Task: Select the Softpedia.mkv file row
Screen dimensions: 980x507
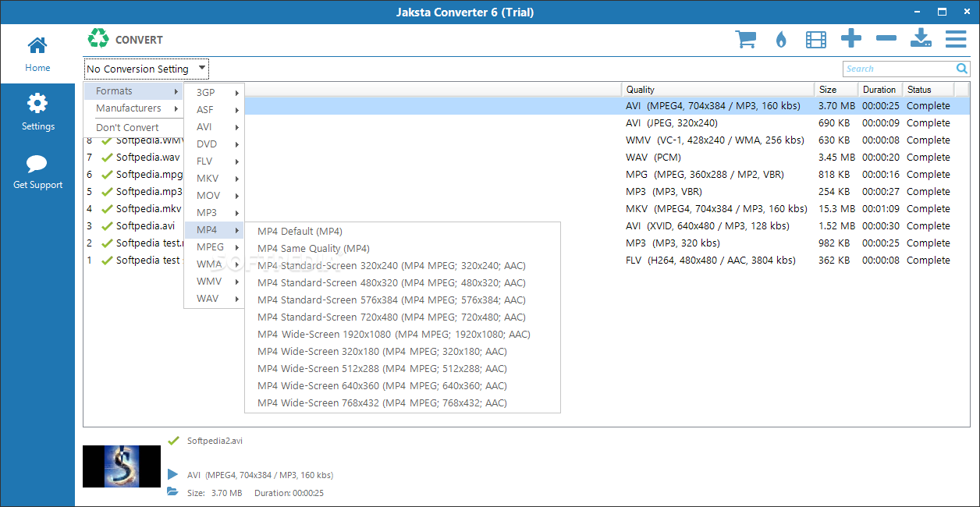Action: 527,209
